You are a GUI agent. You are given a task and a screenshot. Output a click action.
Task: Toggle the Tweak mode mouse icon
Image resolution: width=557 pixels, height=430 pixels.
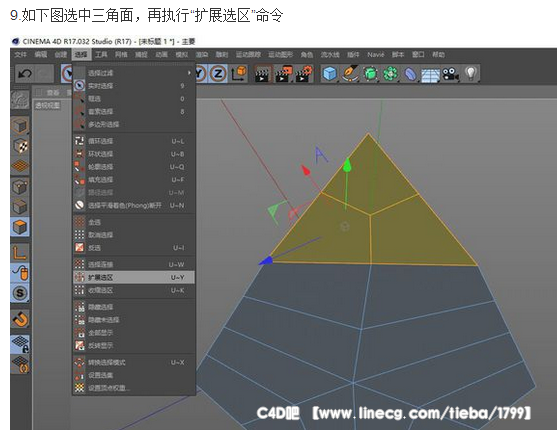click(20, 273)
